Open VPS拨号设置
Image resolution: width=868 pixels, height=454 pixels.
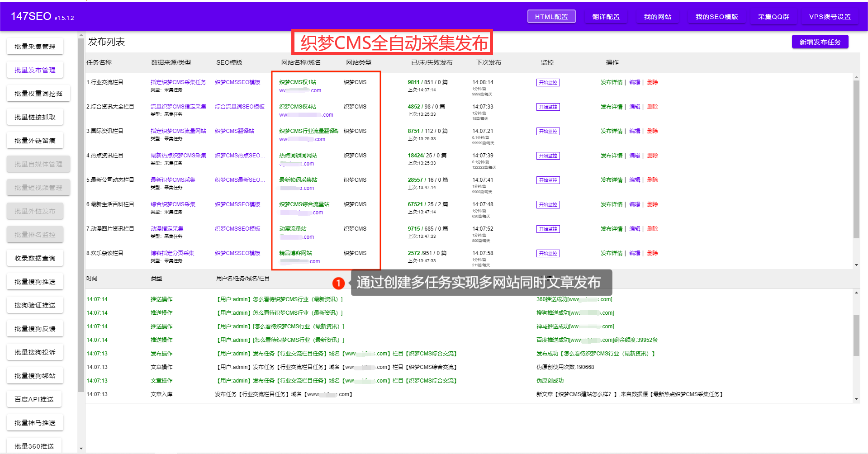pyautogui.click(x=830, y=16)
